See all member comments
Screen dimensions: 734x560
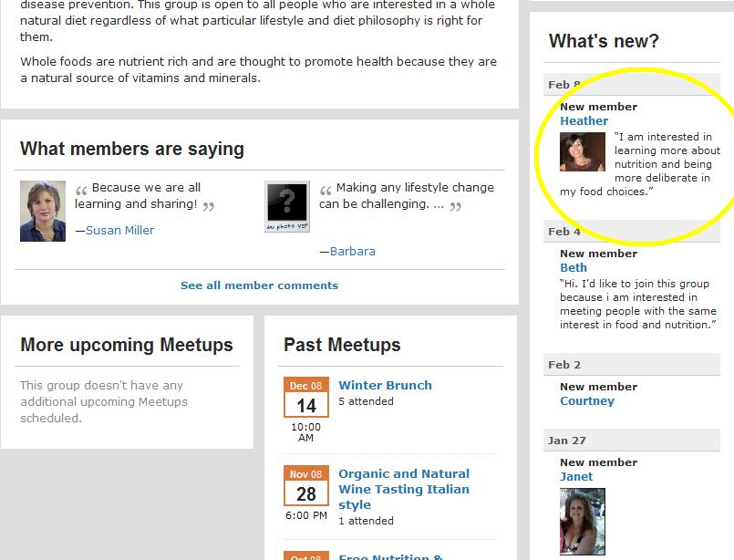[x=259, y=285]
